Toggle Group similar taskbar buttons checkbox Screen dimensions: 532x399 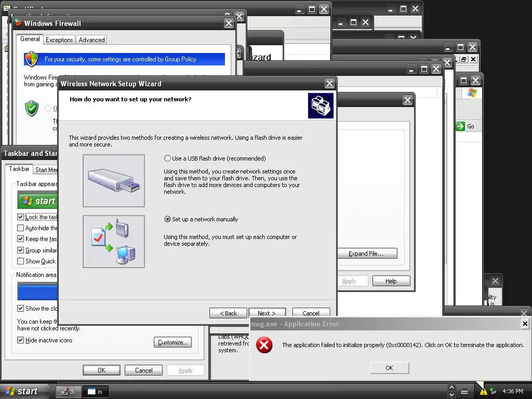click(x=20, y=250)
